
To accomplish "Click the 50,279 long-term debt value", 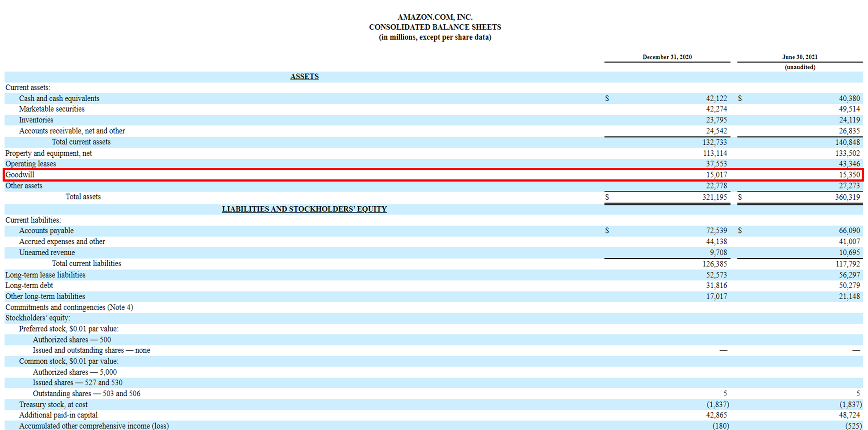I will coord(849,285).
